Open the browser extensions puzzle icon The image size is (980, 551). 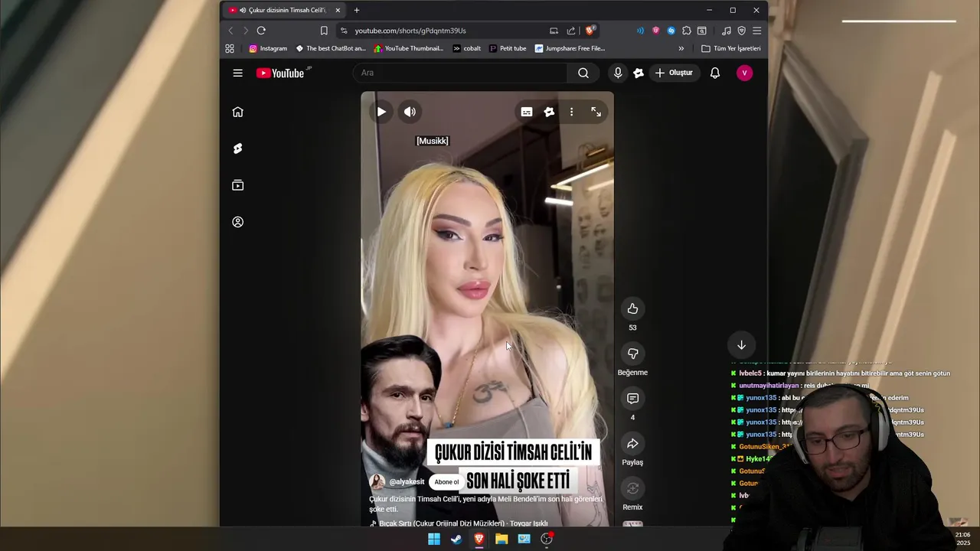click(687, 31)
